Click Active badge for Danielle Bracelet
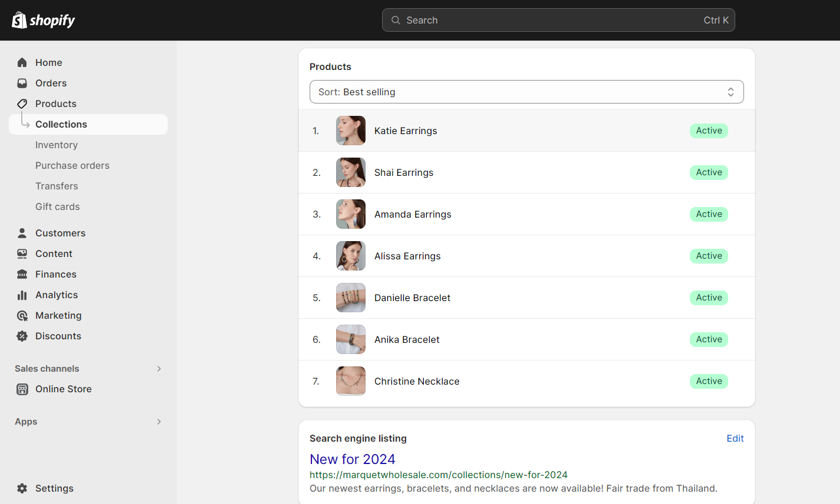Screen dimensions: 840x504 [x=709, y=298]
